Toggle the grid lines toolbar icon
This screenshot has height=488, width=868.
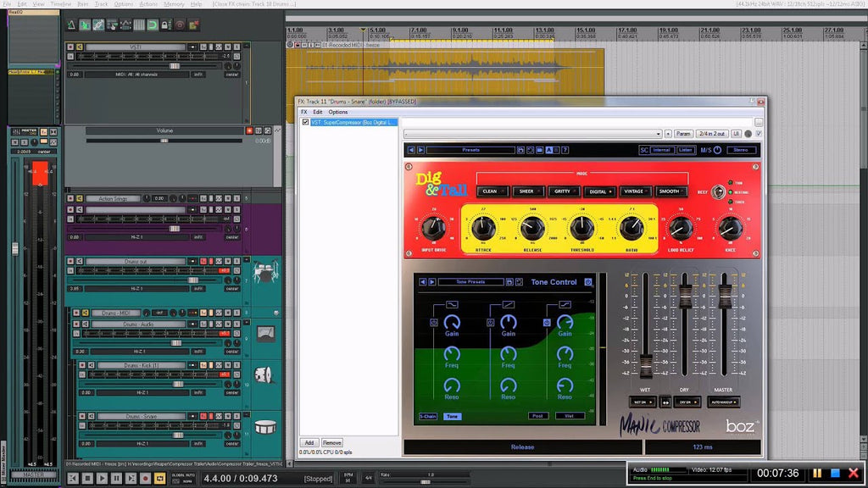(139, 25)
